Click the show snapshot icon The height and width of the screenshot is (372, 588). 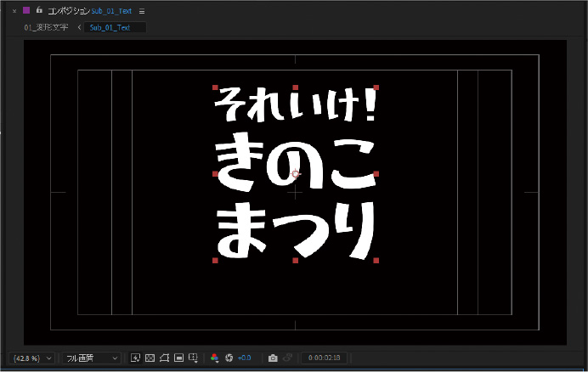(x=287, y=358)
